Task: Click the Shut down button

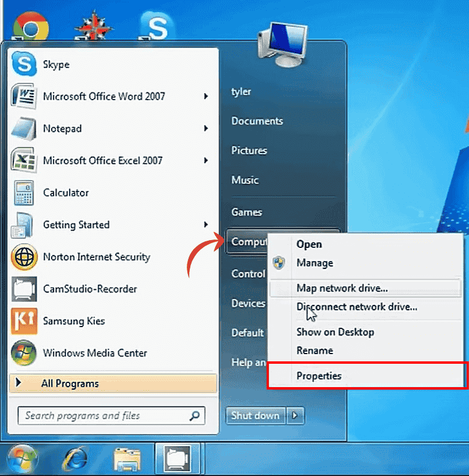Action: point(255,415)
